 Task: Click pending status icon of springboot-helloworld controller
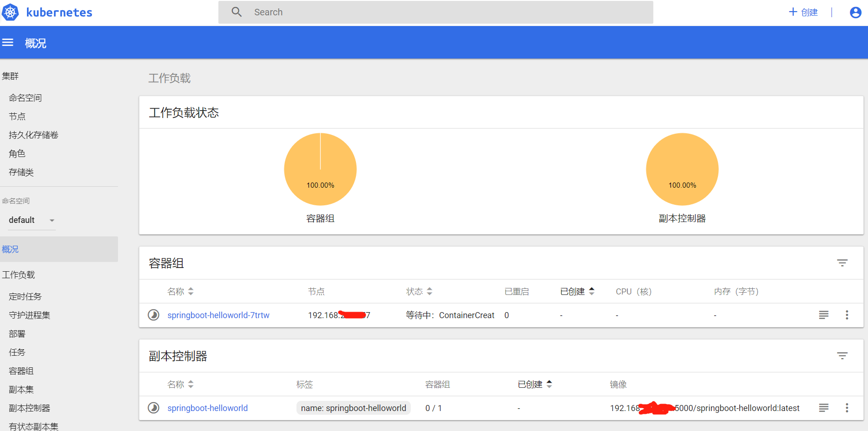click(153, 408)
